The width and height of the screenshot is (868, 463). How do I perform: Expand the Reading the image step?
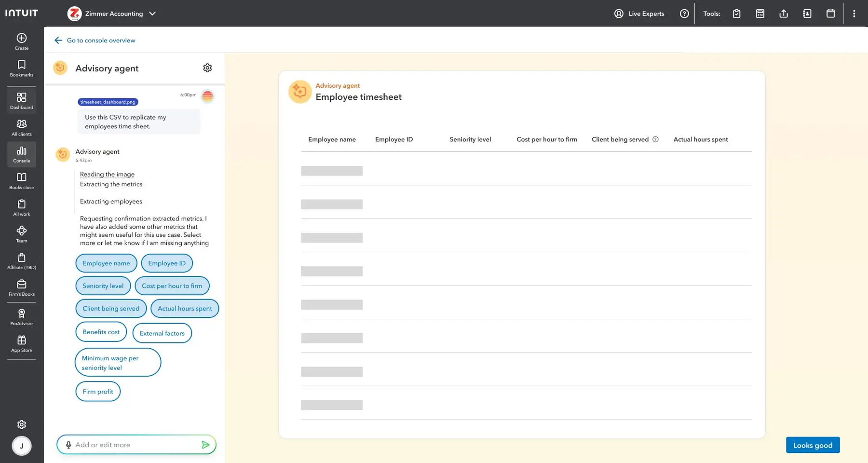click(107, 174)
